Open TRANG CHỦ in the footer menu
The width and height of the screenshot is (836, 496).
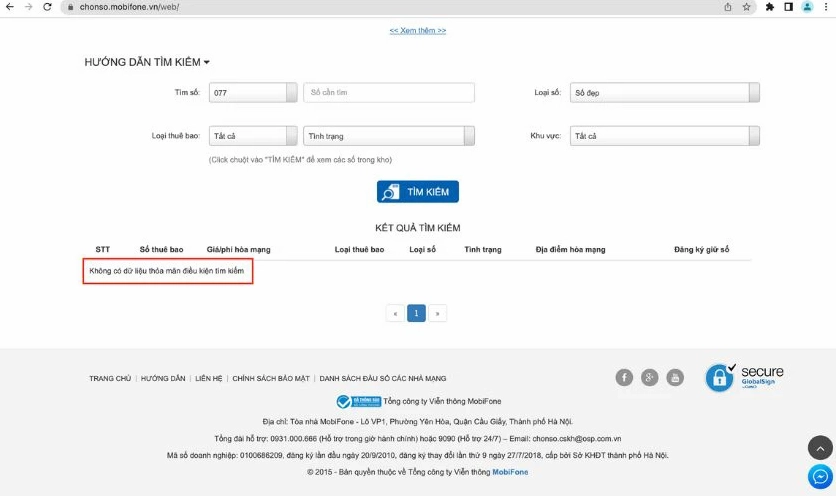pyautogui.click(x=110, y=378)
